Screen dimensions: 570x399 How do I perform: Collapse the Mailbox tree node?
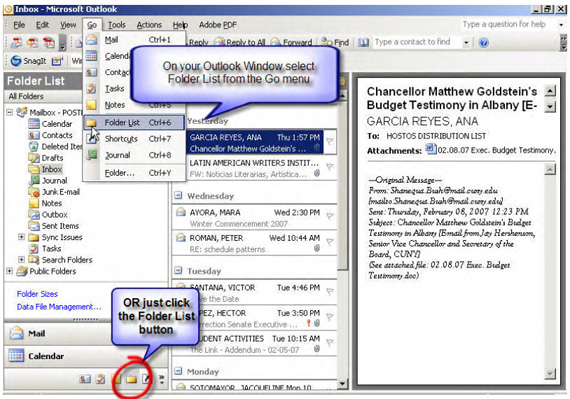pyautogui.click(x=9, y=112)
